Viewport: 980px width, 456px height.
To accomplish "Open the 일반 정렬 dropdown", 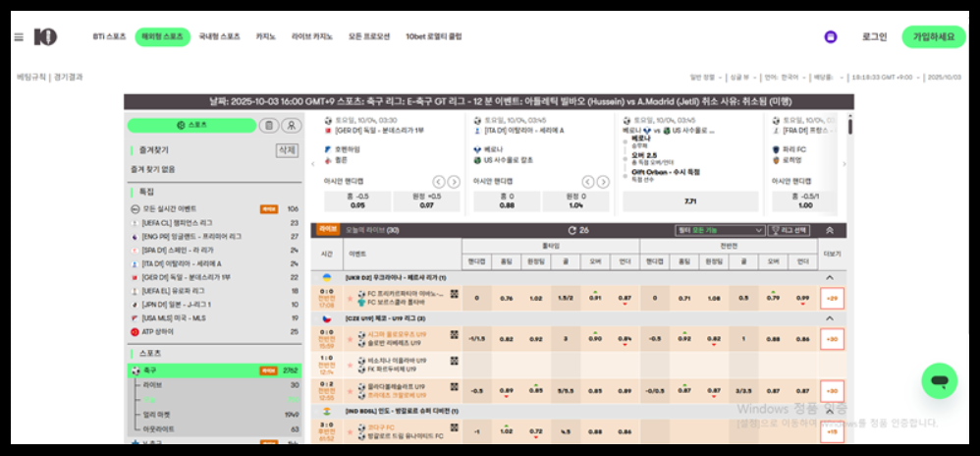I will (706, 78).
